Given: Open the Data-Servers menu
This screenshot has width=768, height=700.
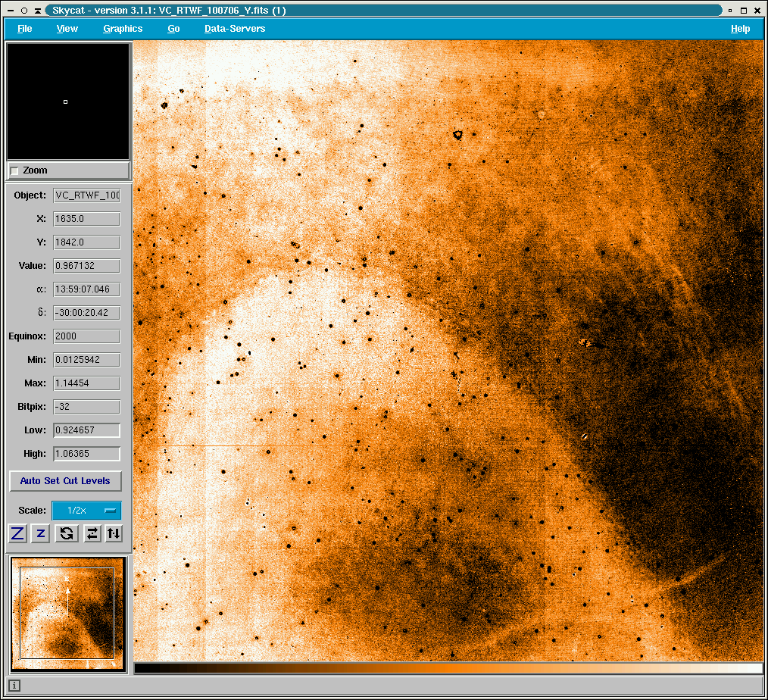Looking at the screenshot, I should tap(235, 29).
